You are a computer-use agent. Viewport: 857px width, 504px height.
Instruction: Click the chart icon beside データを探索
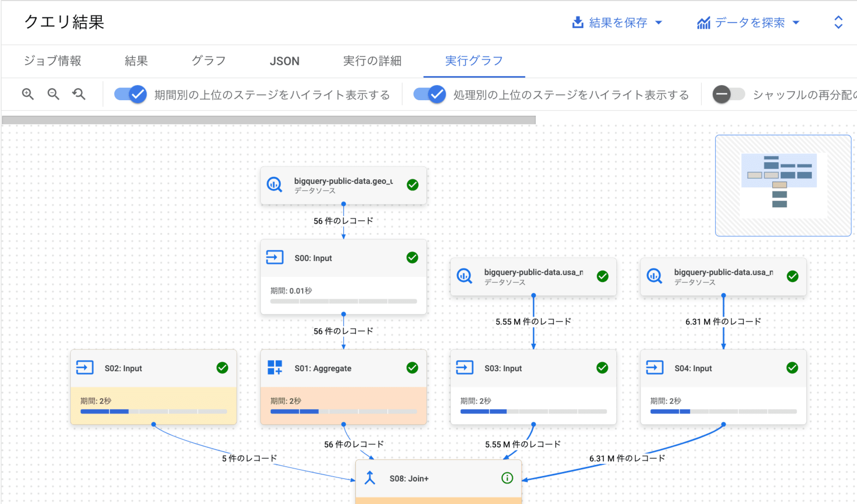coord(703,23)
